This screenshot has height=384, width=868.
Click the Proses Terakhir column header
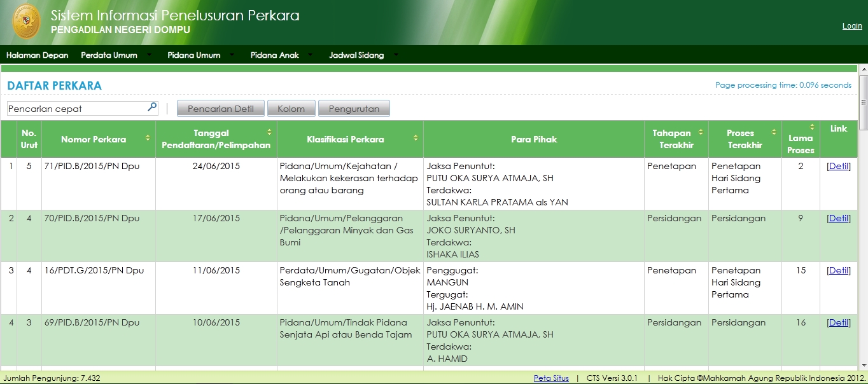[x=745, y=139]
